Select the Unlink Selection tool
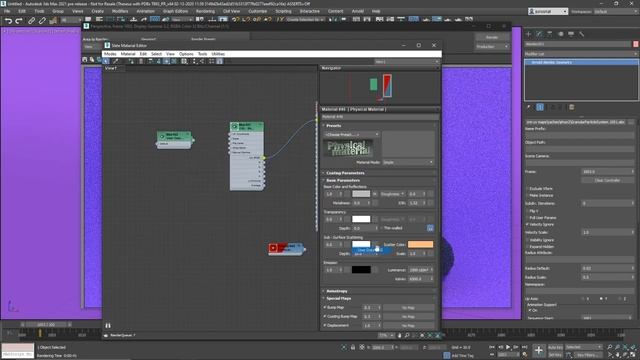The image size is (640, 360). point(42,20)
